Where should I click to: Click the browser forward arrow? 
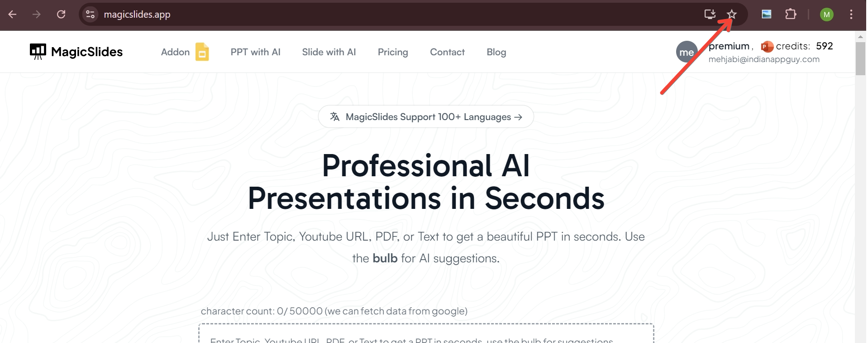tap(37, 14)
